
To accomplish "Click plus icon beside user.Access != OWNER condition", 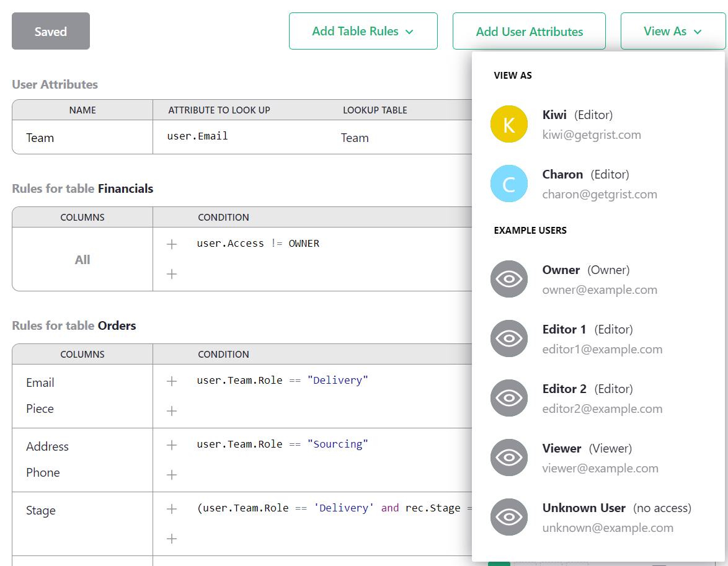I will (x=172, y=244).
